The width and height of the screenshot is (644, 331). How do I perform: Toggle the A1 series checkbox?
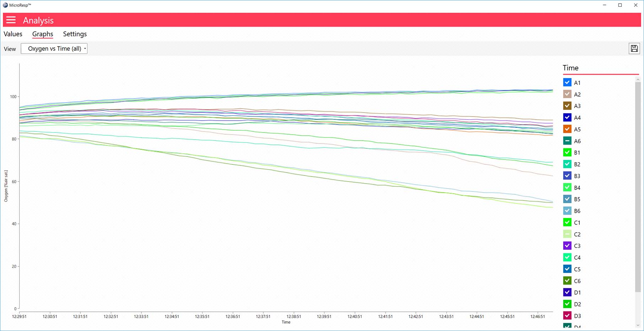pos(567,82)
